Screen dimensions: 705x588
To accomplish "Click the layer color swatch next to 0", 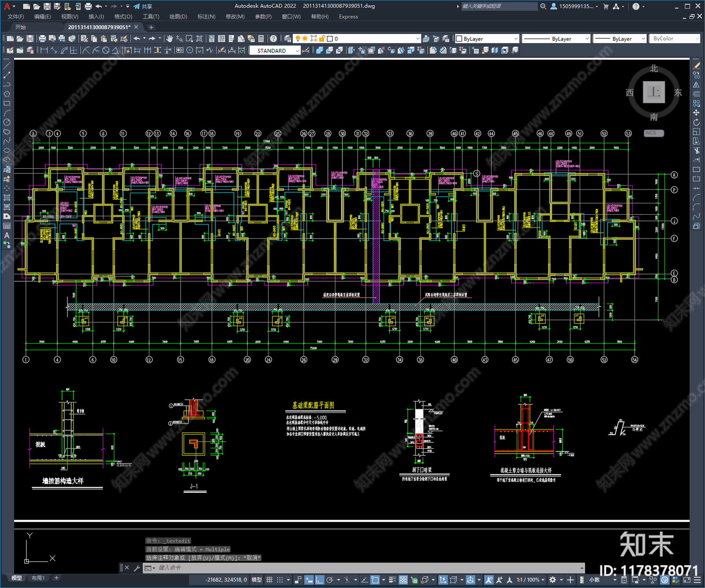I will (330, 39).
